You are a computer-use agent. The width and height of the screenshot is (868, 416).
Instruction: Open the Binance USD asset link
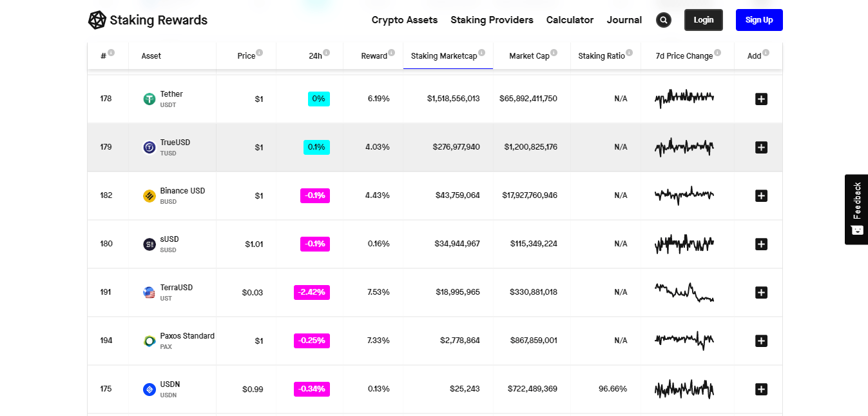click(182, 191)
